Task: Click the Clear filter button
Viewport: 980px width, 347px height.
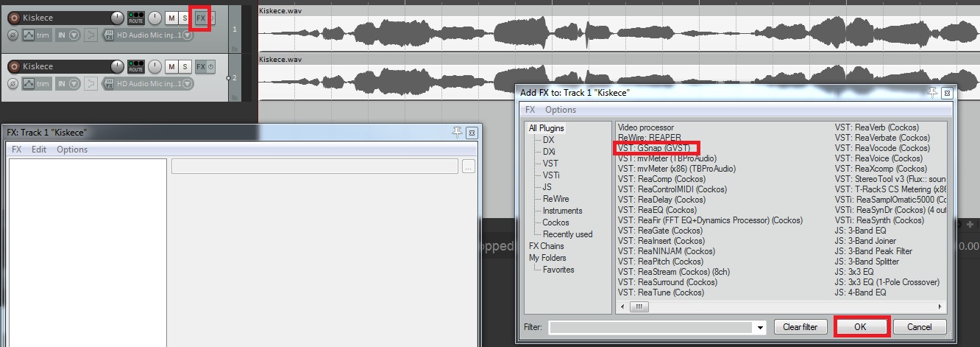Action: 800,327
